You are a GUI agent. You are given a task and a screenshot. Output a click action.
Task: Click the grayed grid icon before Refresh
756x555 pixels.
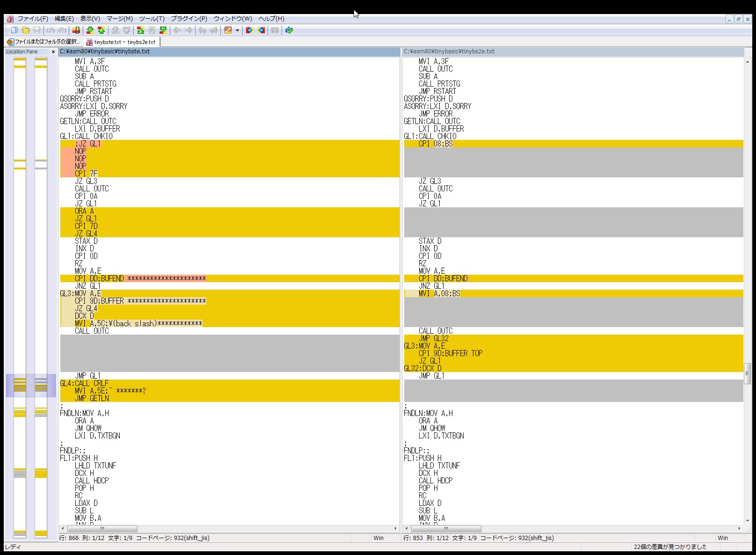tap(275, 30)
